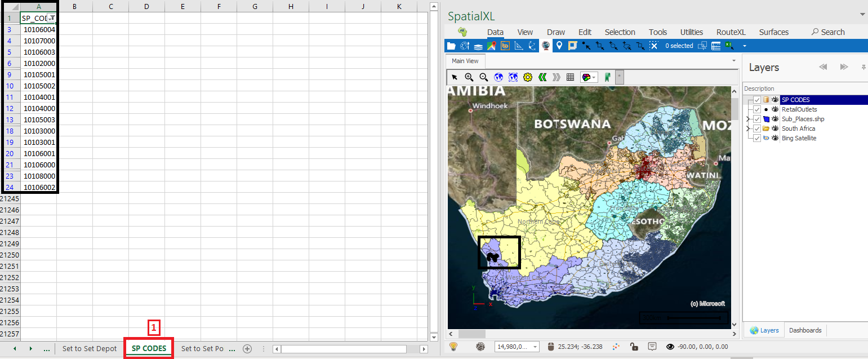The height and width of the screenshot is (359, 868).
Task: Click the zoom out magnifier tool
Action: click(483, 77)
